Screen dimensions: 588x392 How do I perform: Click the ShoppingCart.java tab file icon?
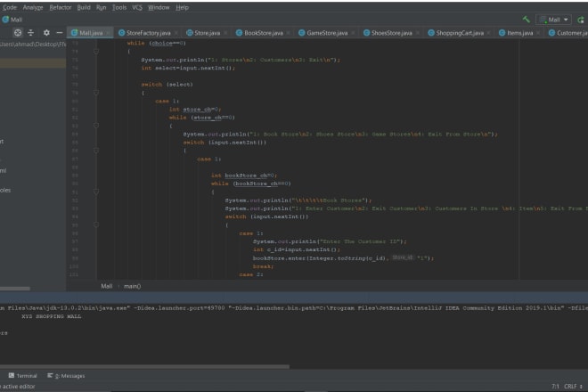click(431, 33)
